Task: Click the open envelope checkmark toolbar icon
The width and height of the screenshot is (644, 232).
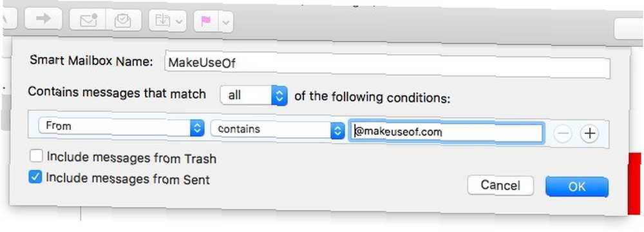Action: [x=123, y=21]
